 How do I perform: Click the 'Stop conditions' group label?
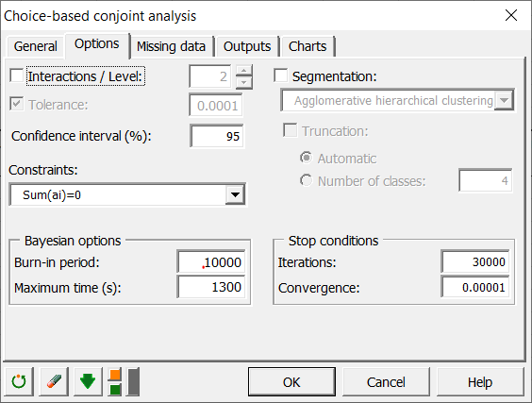(333, 241)
